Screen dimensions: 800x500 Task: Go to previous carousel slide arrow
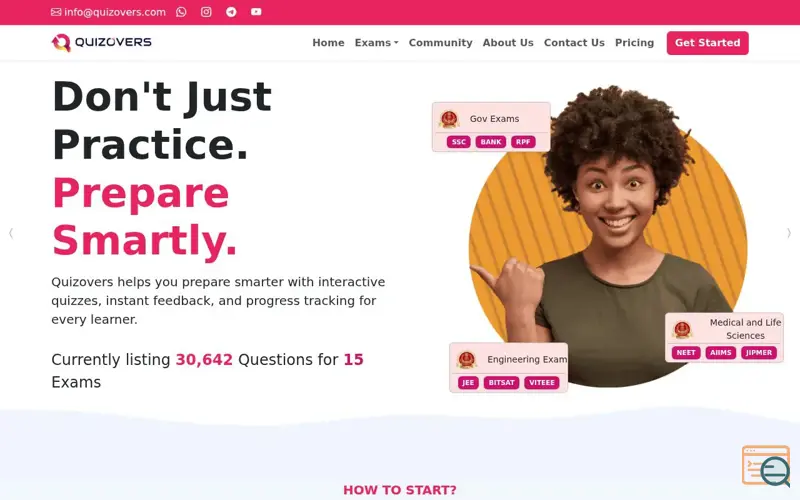pos(11,233)
